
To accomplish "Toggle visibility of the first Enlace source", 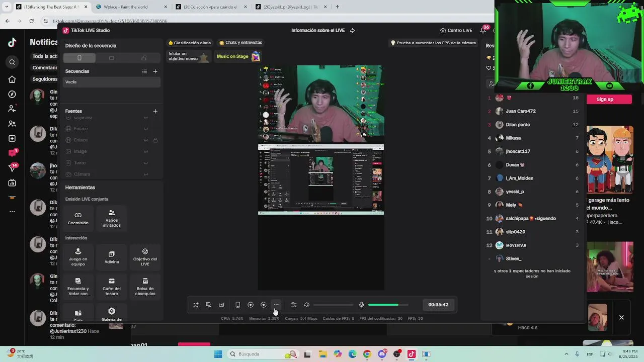I will (x=146, y=129).
